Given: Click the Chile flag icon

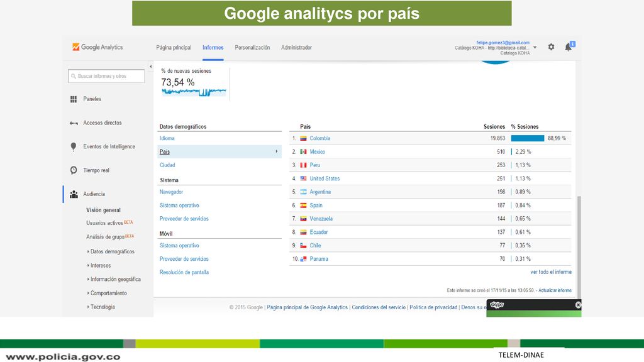Looking at the screenshot, I should 303,246.
